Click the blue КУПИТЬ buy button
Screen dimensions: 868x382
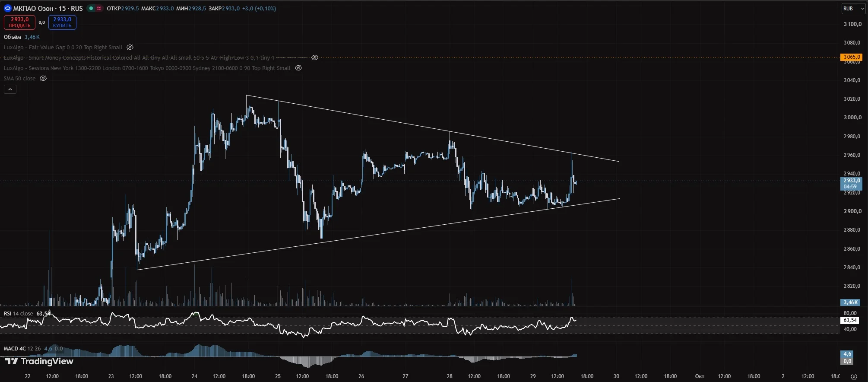(x=62, y=22)
